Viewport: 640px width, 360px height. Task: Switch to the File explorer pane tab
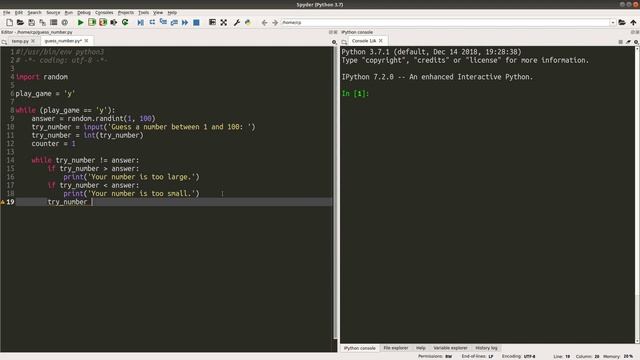coord(396,348)
